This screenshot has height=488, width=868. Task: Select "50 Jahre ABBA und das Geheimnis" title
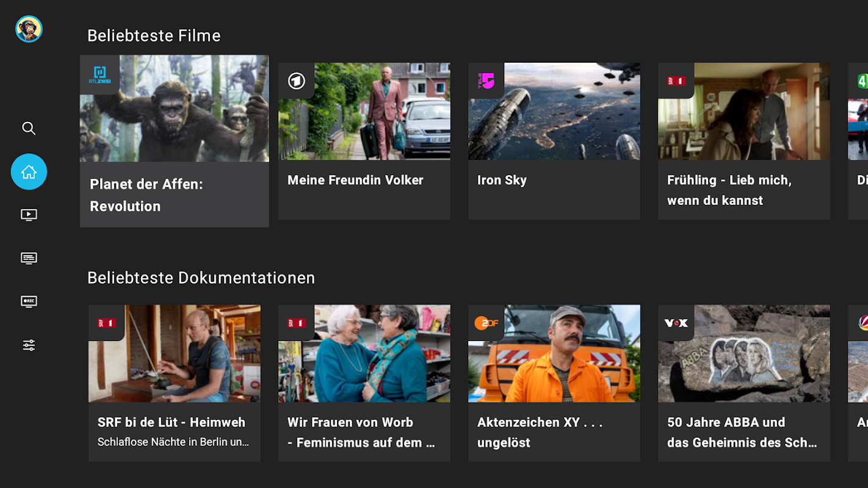click(x=742, y=432)
